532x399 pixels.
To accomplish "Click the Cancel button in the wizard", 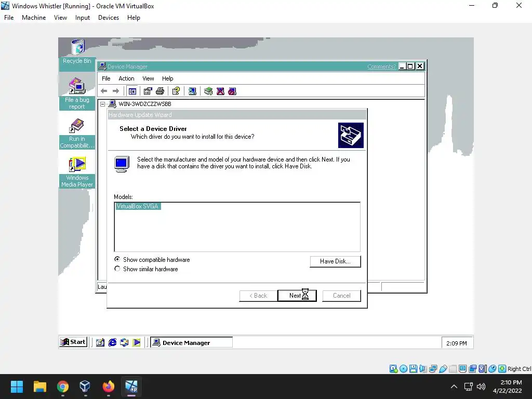I will click(341, 296).
